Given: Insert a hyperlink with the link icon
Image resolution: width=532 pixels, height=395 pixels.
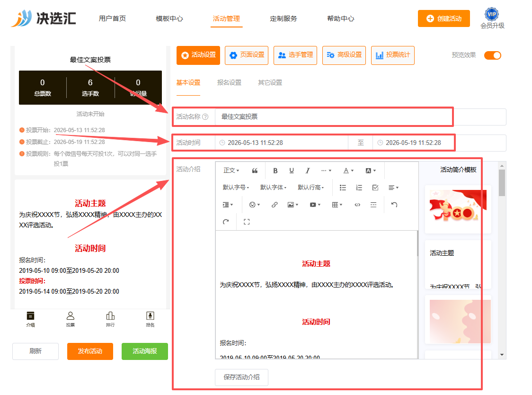Looking at the screenshot, I should 275,205.
